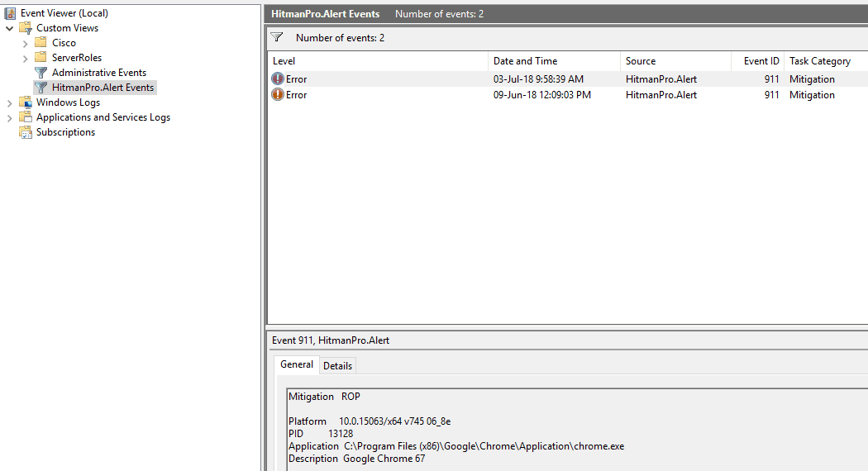
Task: Click the Custom Views folder icon
Action: pyautogui.click(x=26, y=28)
